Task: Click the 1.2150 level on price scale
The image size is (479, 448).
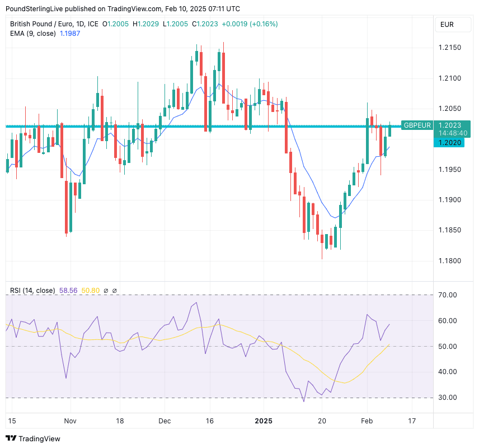Action: (450, 48)
